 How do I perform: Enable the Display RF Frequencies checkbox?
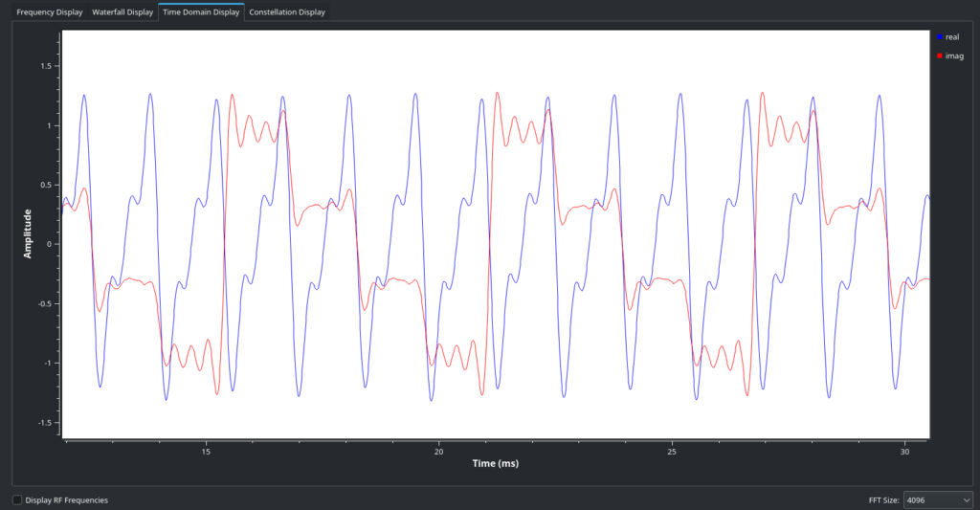click(x=17, y=499)
